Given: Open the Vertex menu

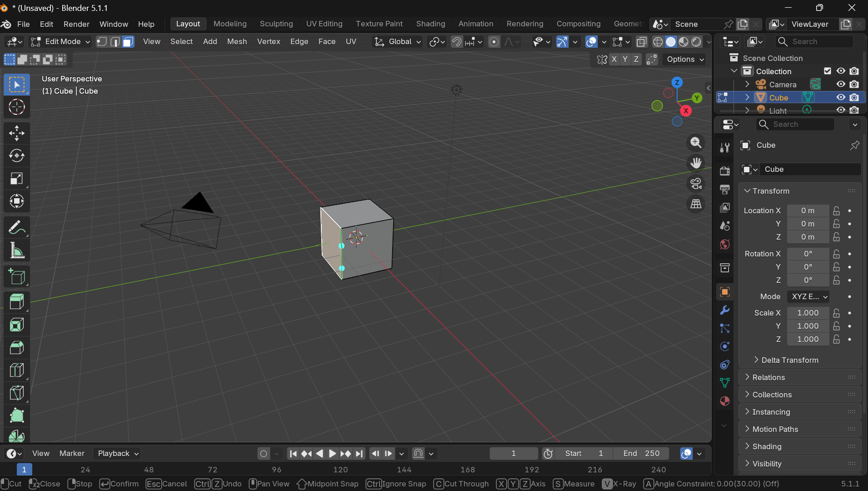Looking at the screenshot, I should click(x=269, y=41).
